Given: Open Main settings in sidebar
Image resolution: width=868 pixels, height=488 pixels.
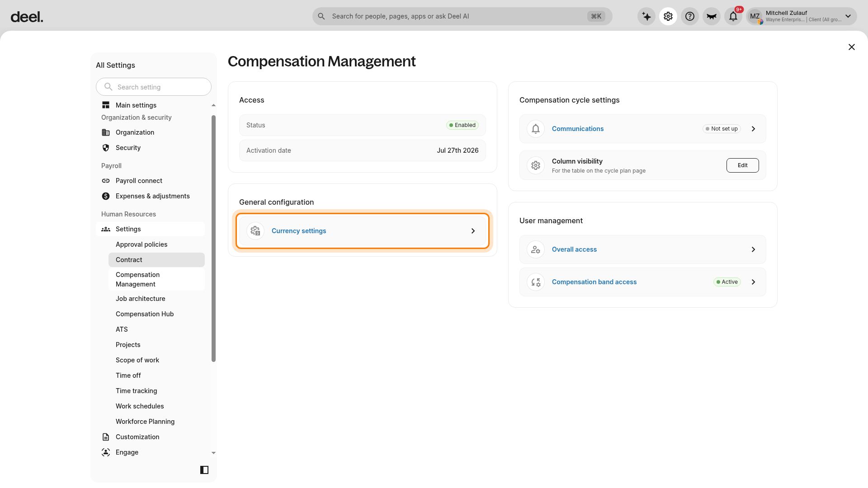Looking at the screenshot, I should coord(151,105).
